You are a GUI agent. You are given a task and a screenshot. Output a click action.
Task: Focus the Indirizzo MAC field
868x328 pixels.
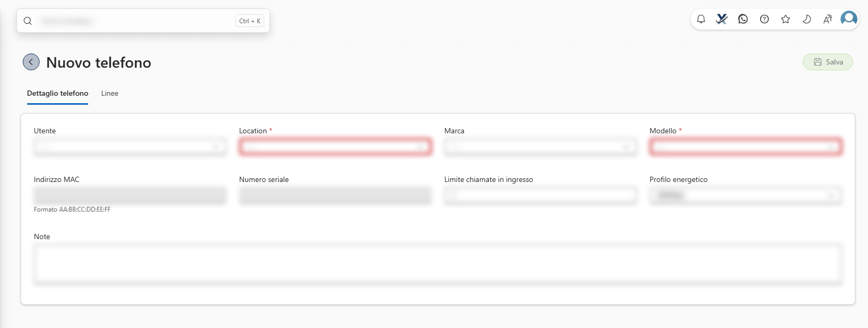[130, 196]
